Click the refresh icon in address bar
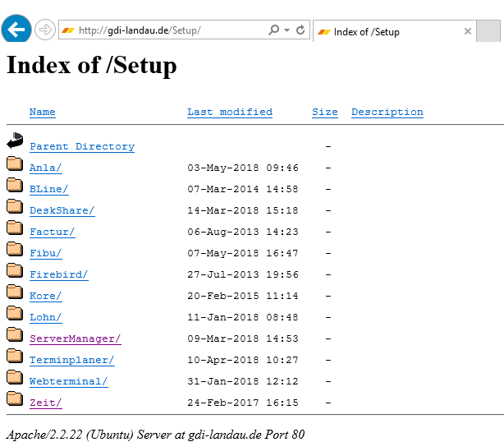This screenshot has width=504, height=442. (300, 30)
